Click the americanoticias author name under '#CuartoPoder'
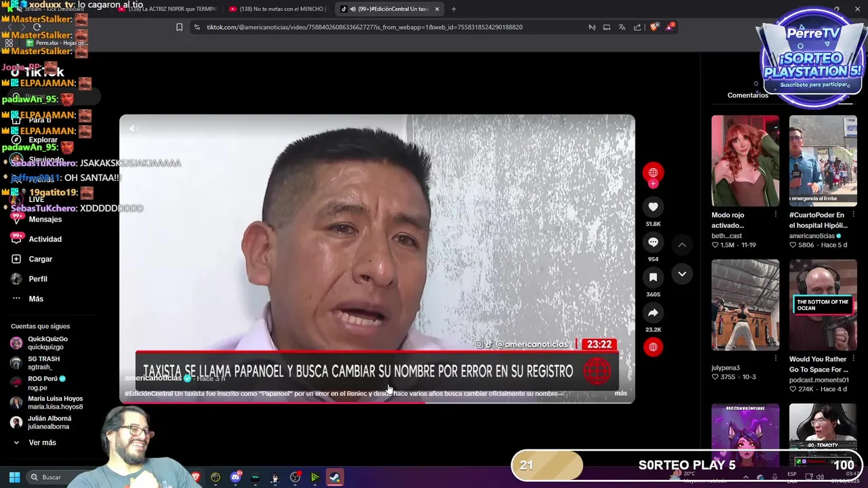 (x=812, y=236)
